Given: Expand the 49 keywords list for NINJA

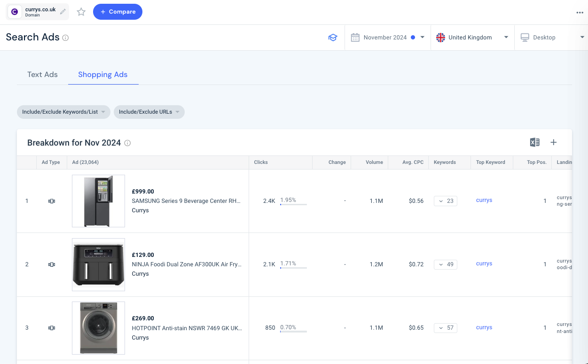Looking at the screenshot, I should click(446, 264).
